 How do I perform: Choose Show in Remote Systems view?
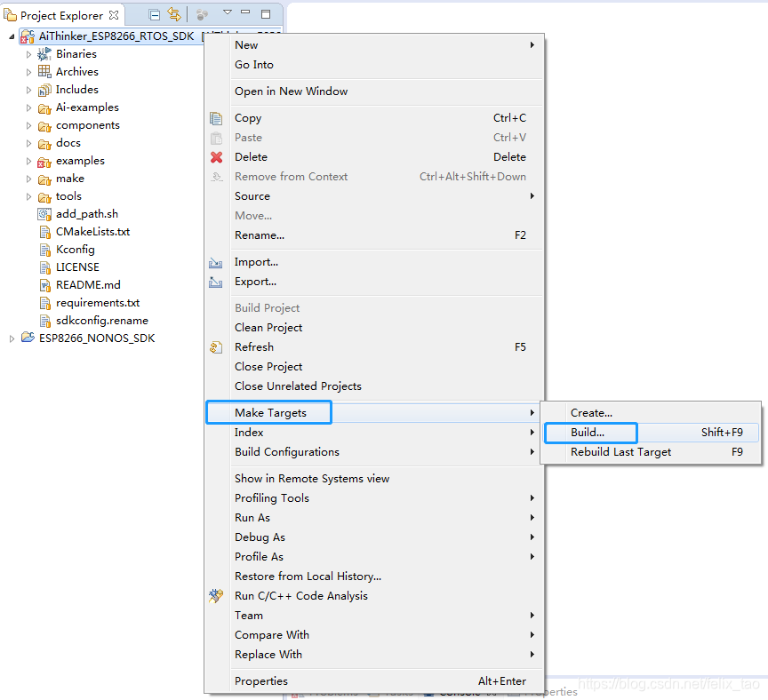click(x=375, y=479)
